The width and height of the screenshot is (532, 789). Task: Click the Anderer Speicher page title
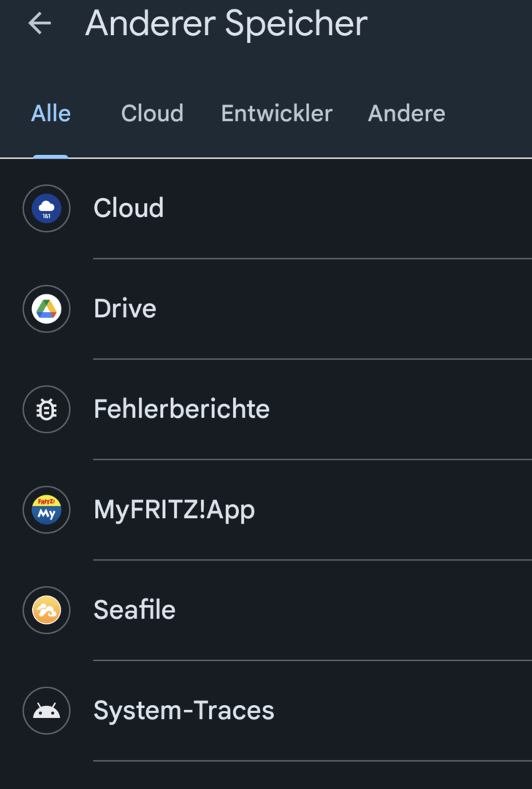[226, 23]
